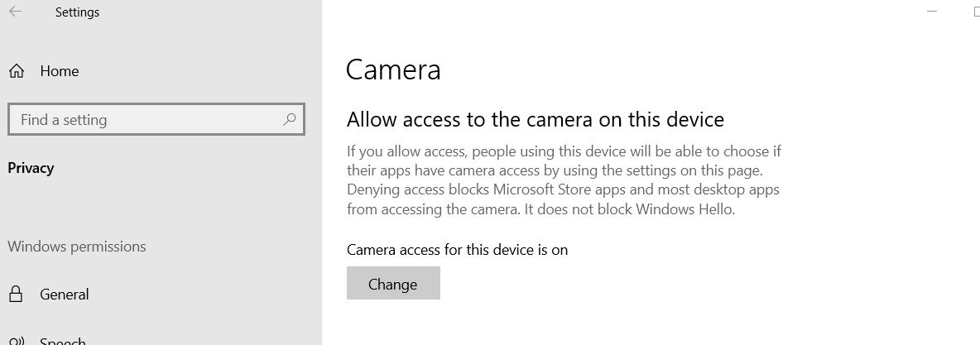Open the General privacy category

click(65, 294)
